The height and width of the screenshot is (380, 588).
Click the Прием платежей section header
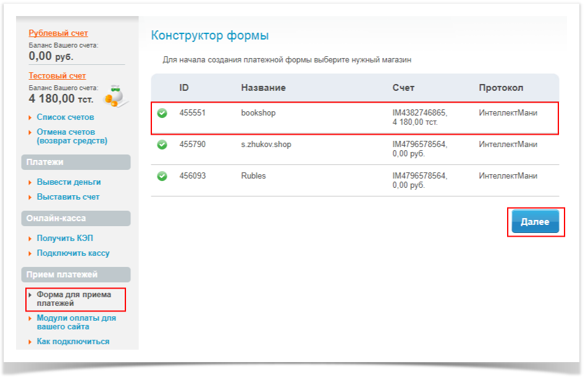pos(76,274)
